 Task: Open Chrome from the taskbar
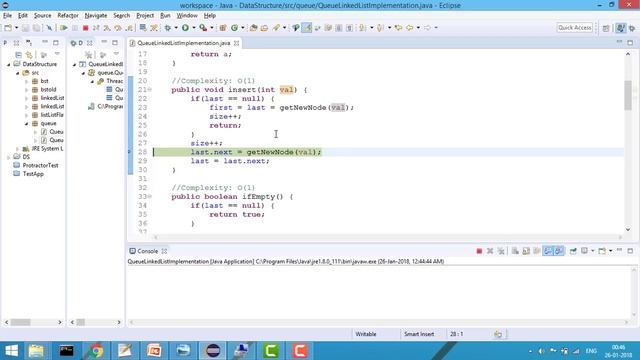96,351
